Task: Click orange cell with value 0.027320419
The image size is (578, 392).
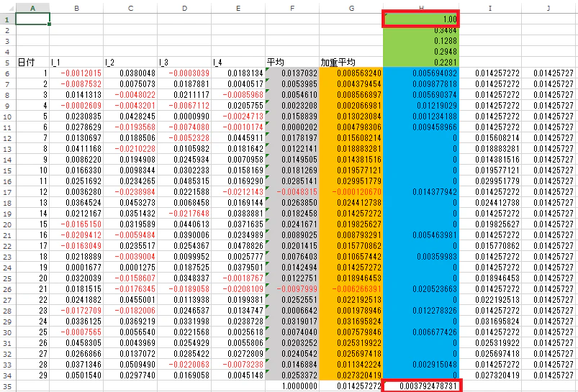Action: pos(351,375)
